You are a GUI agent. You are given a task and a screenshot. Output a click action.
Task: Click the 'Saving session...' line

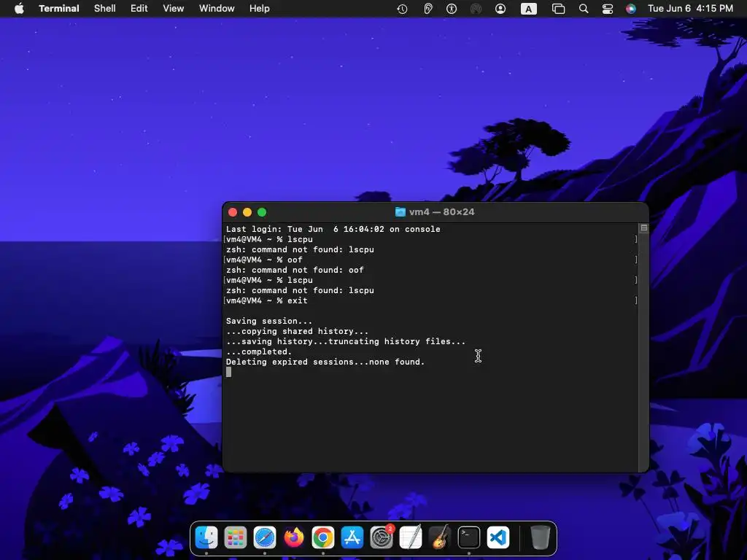[x=269, y=322]
